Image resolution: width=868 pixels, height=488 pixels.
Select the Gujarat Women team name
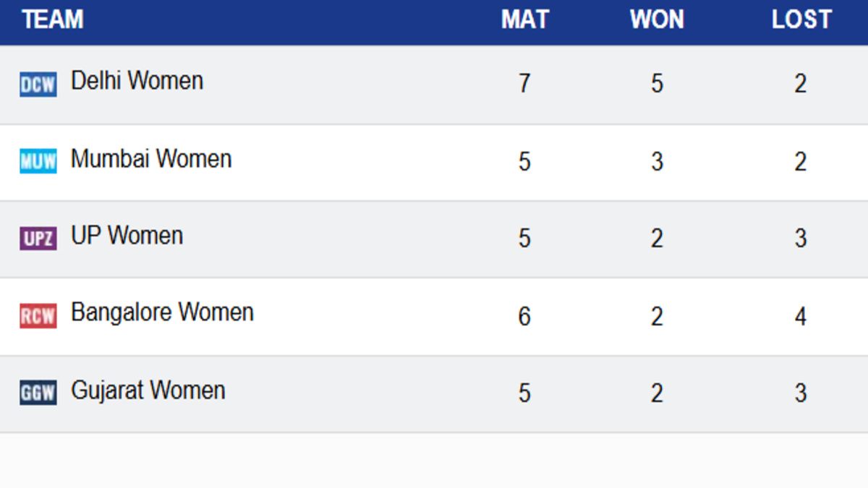tap(148, 390)
